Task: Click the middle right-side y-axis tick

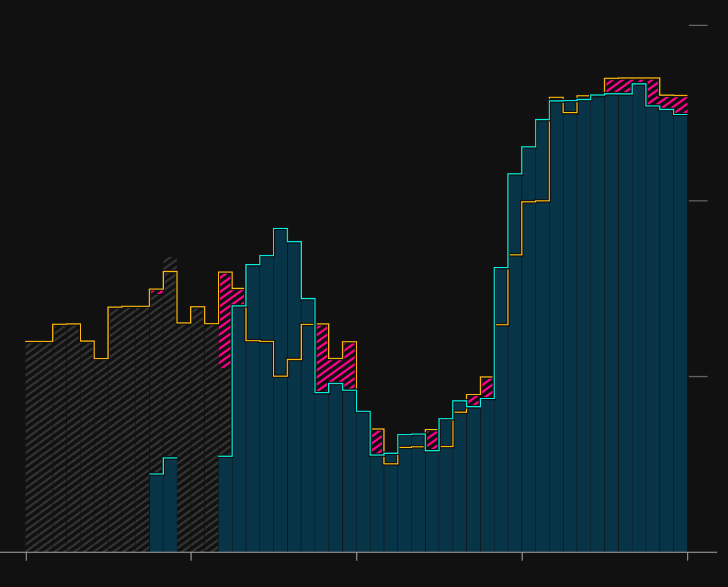Action: (x=698, y=201)
